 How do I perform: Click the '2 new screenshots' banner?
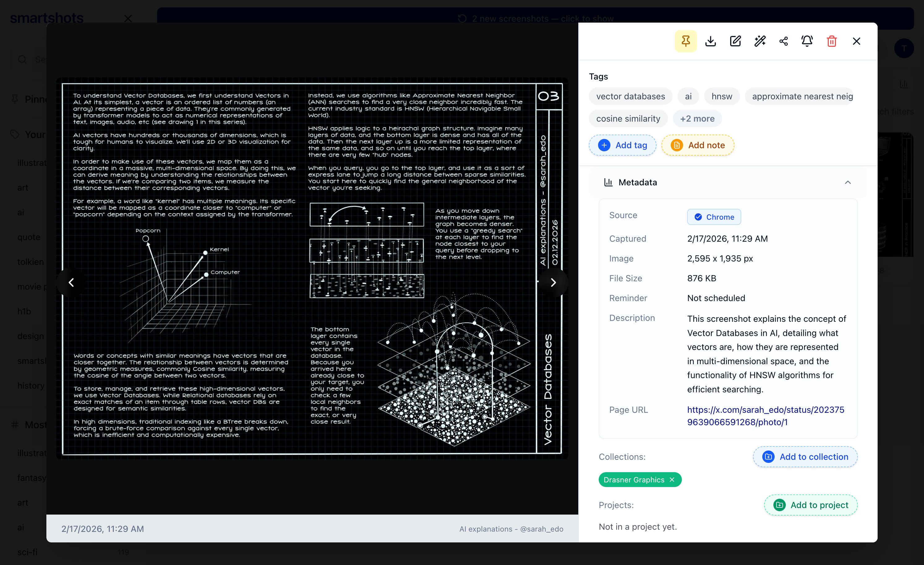(535, 18)
